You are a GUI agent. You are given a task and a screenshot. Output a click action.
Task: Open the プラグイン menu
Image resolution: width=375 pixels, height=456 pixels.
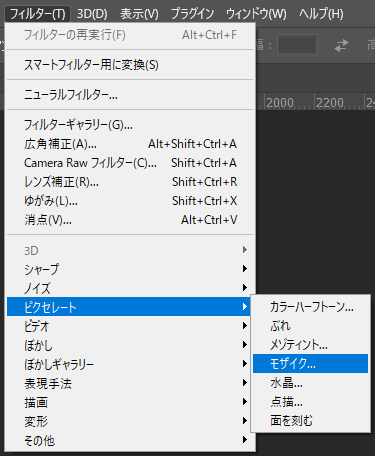[x=192, y=14]
